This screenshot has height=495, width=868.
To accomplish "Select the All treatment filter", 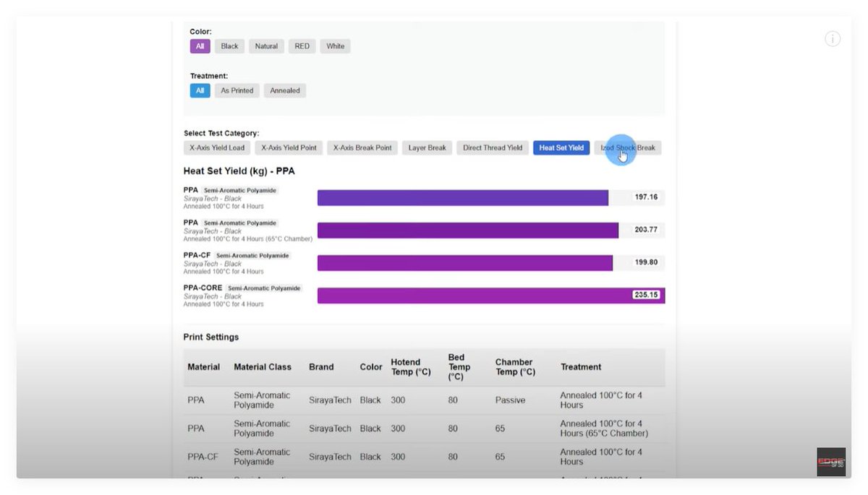I will pos(200,90).
